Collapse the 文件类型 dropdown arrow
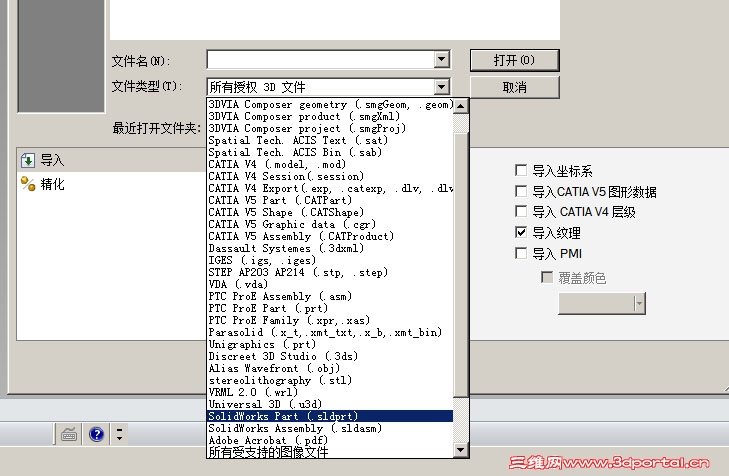Viewport: 729px width, 476px height. 442,86
